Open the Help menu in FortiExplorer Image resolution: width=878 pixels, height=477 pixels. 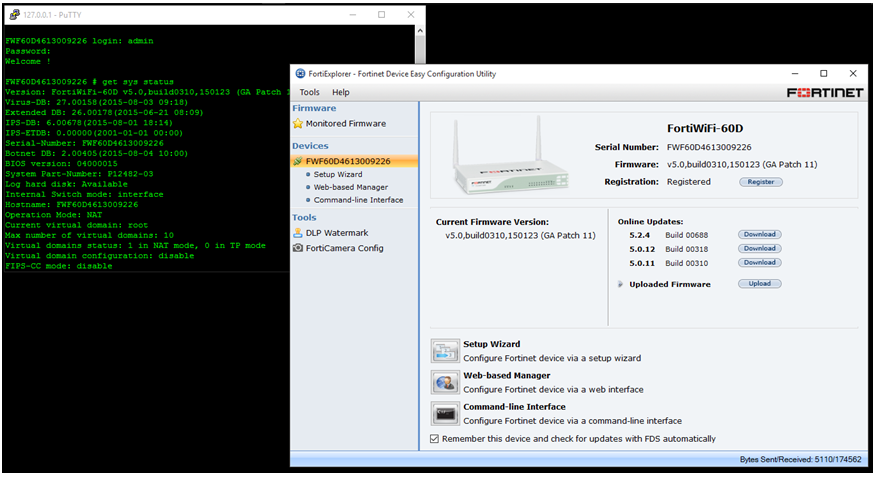(x=340, y=92)
